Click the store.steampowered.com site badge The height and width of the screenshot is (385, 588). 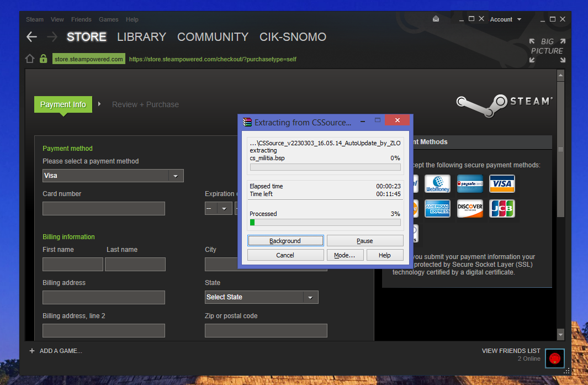click(x=89, y=59)
